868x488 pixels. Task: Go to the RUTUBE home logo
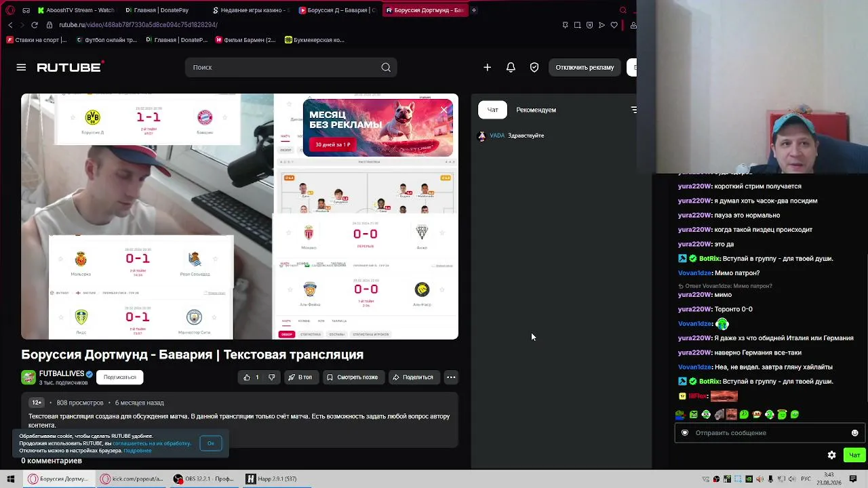click(70, 67)
